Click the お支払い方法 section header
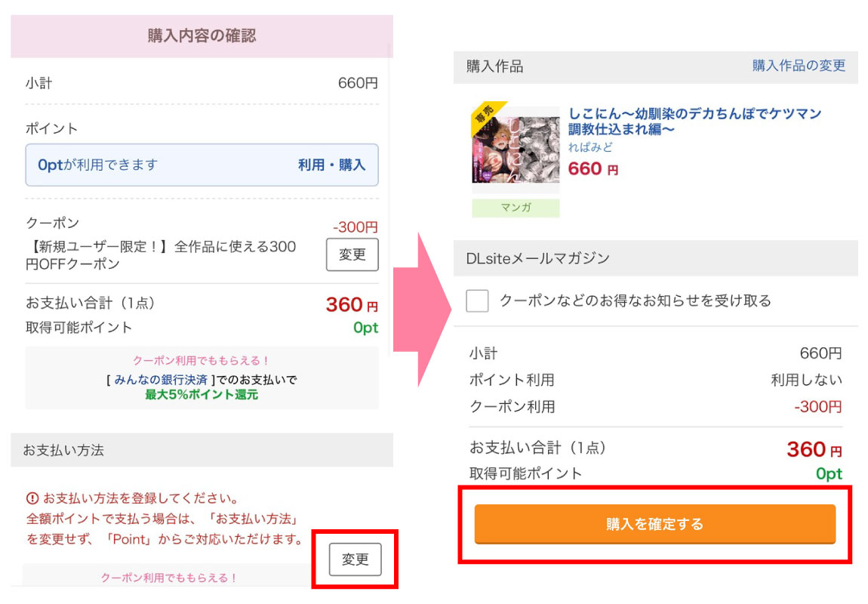The height and width of the screenshot is (604, 868). click(x=63, y=450)
